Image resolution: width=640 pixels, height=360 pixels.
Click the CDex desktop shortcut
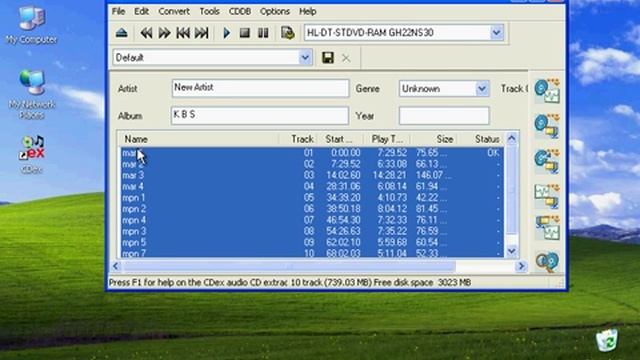[31, 155]
